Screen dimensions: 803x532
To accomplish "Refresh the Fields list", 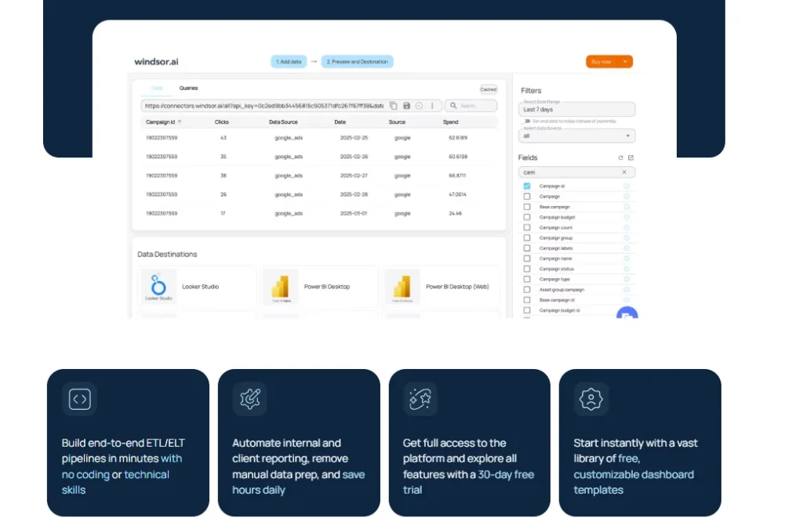I will pos(620,157).
